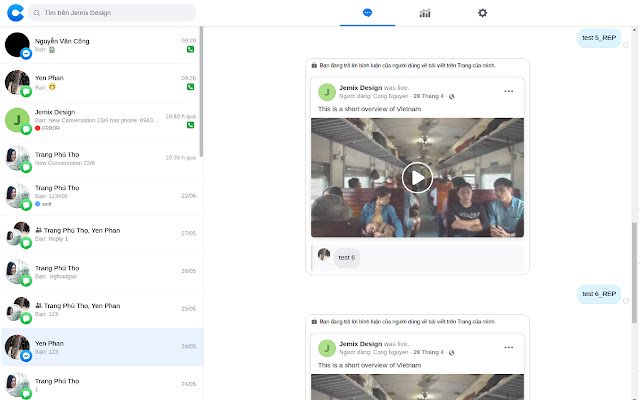
Task: Open Jemix Design conversation with ERROR tag
Action: coord(101,120)
